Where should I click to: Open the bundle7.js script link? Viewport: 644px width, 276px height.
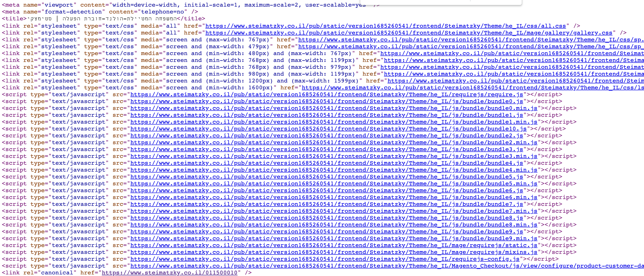click(x=327, y=204)
